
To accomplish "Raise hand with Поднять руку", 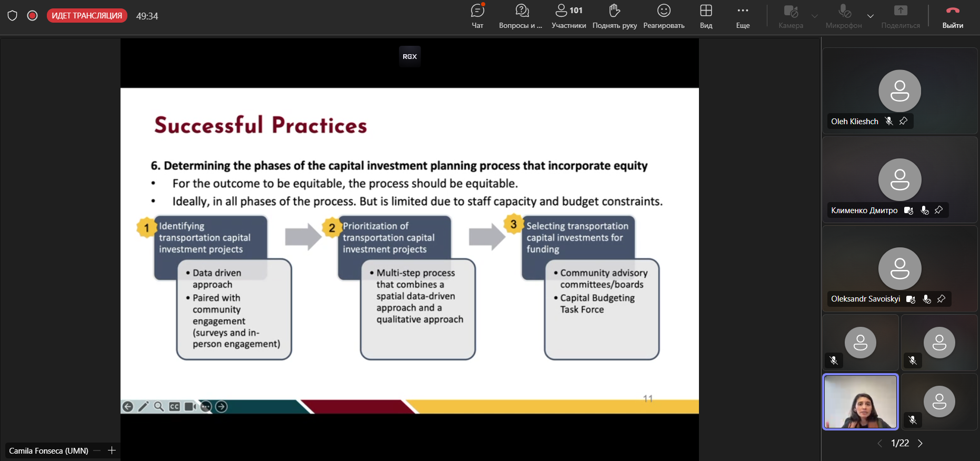I will pos(614,16).
